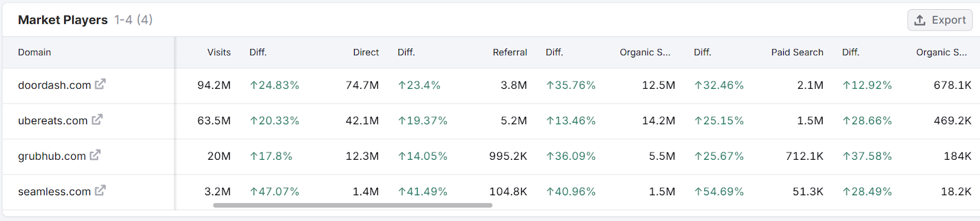Image resolution: width=980 pixels, height=221 pixels.
Task: Select doordash.com visits value 94.2M
Action: pos(214,85)
